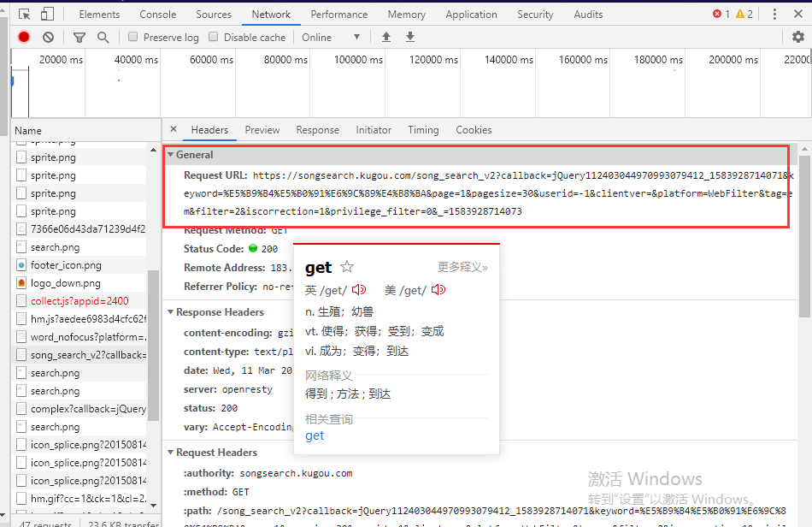Open network search magnifier icon
Image resolution: width=812 pixels, height=527 pixels.
[x=103, y=38]
